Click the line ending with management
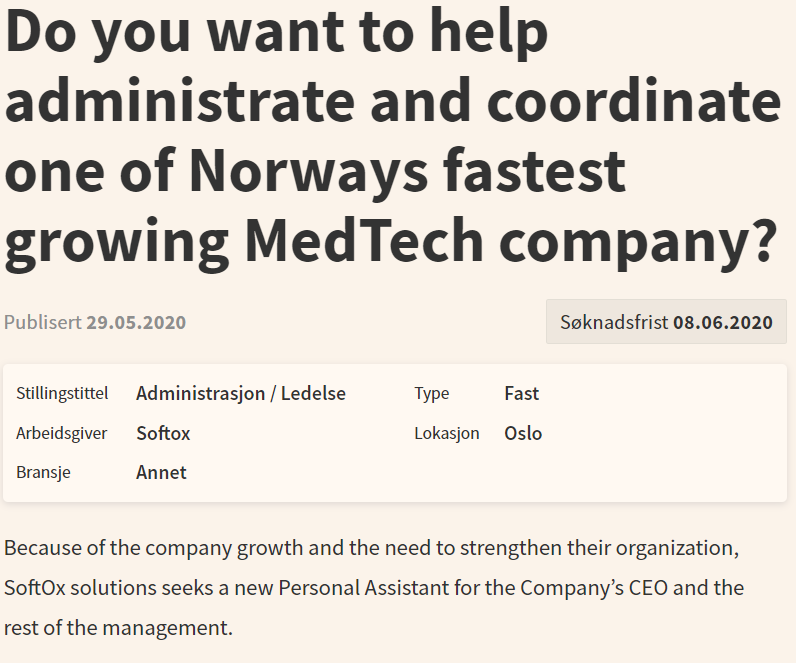Viewport: 796px width, 663px height. [118, 628]
